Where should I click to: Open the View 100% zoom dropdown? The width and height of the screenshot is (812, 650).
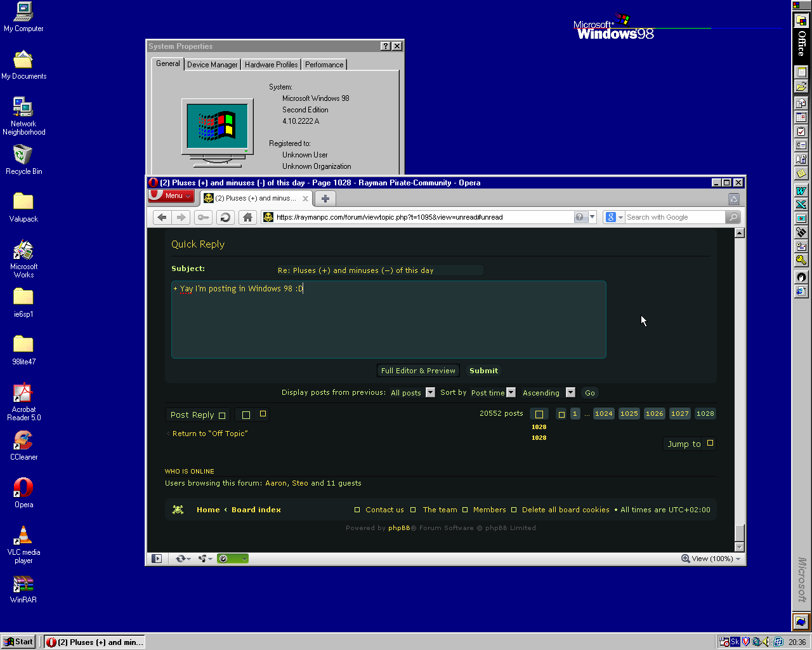pyautogui.click(x=711, y=559)
